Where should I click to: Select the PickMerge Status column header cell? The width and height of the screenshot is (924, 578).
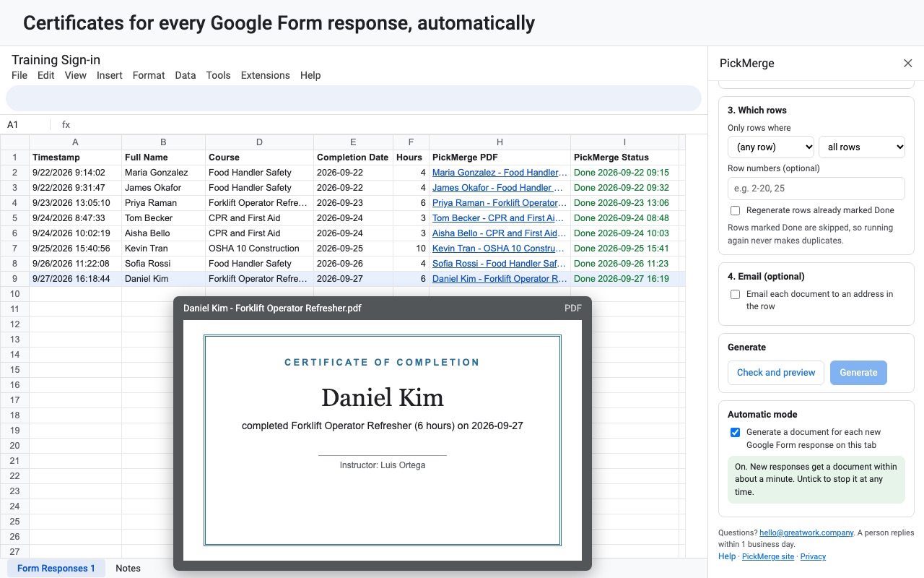click(624, 158)
